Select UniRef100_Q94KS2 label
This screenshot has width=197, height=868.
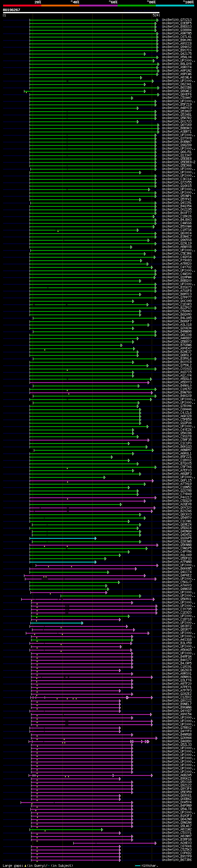(x=177, y=47)
